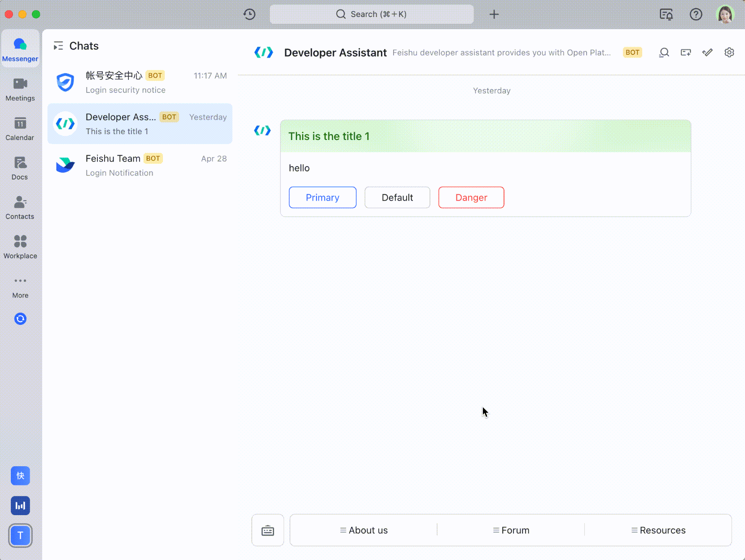This screenshot has height=560, width=745.
Task: Open the help question mark icon
Action: tap(696, 14)
